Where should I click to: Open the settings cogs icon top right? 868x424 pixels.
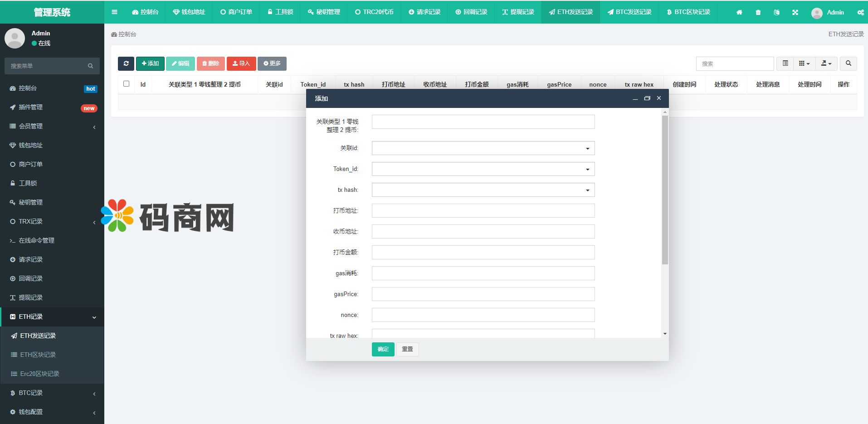click(x=860, y=12)
